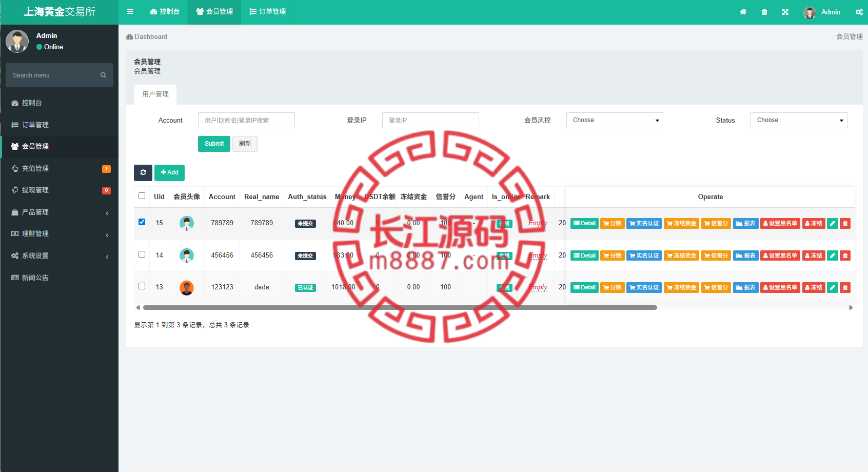The height and width of the screenshot is (472, 868).
Task: Select the 用户管理 tab
Action: (x=155, y=94)
